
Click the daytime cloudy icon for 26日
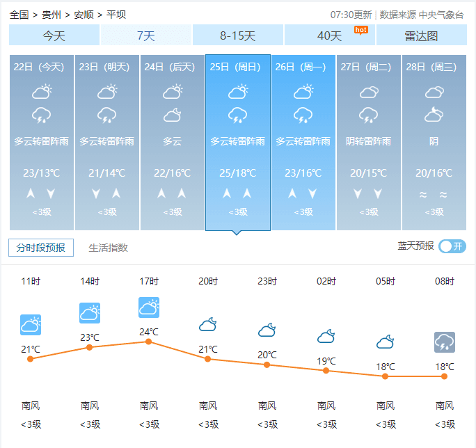[303, 92]
